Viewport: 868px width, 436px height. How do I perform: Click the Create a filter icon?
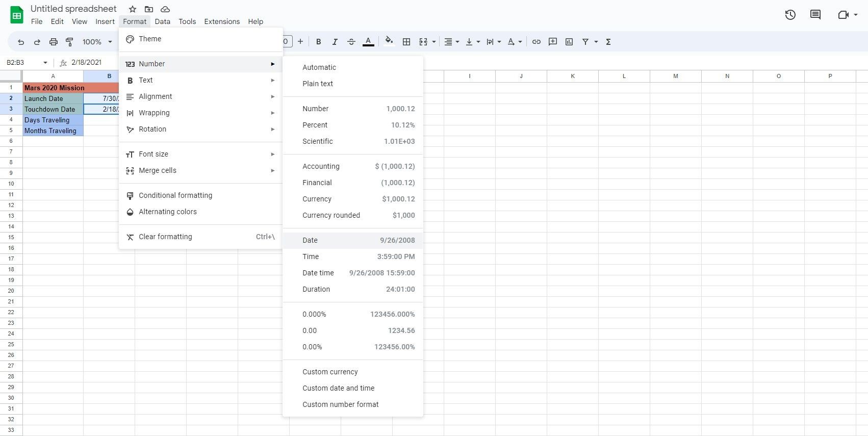point(585,42)
